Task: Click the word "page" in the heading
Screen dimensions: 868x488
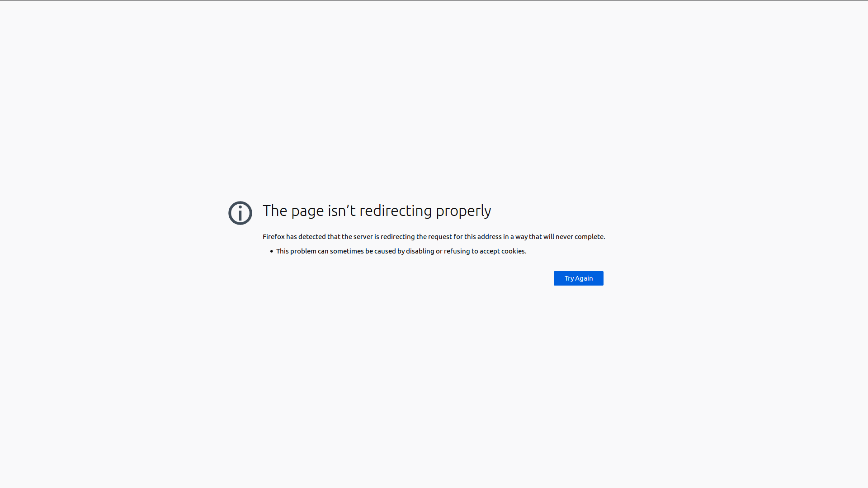Action: (307, 211)
